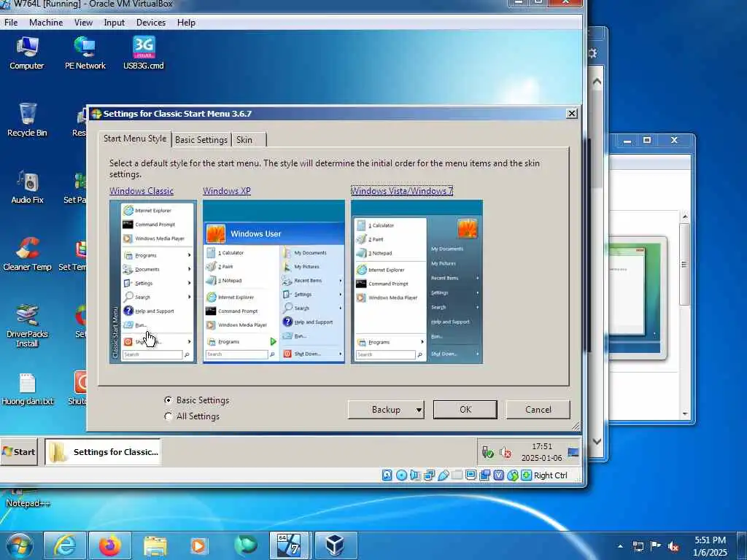Open Windows Media Player from host taskbar

[x=199, y=545]
